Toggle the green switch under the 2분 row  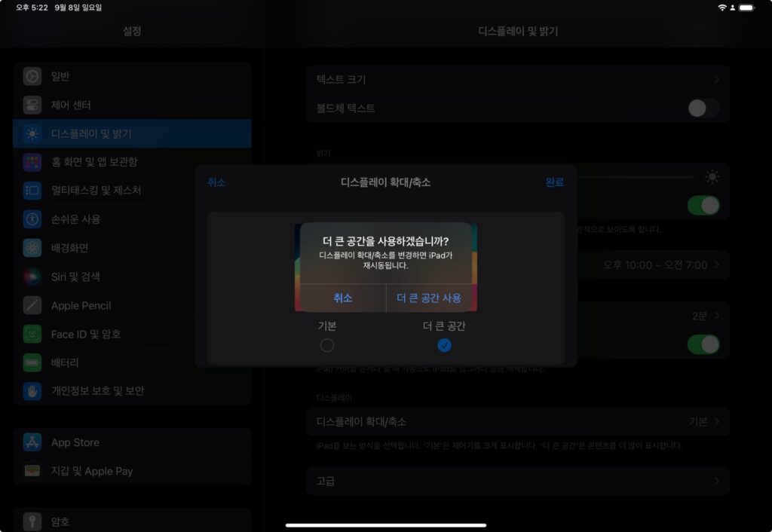[703, 344]
